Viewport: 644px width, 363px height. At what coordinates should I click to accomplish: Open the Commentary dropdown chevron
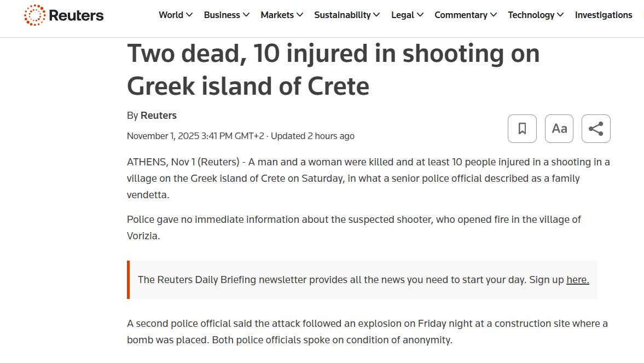(494, 15)
